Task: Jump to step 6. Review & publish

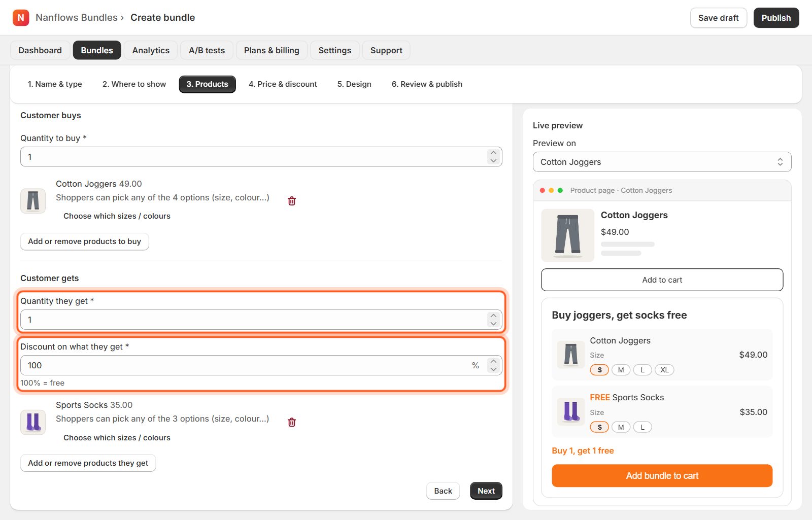Action: (x=427, y=84)
